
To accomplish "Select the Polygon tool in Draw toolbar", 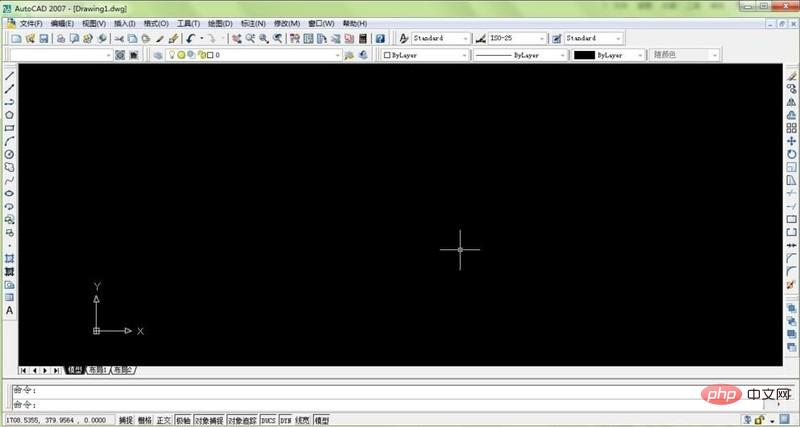I will pos(9,115).
